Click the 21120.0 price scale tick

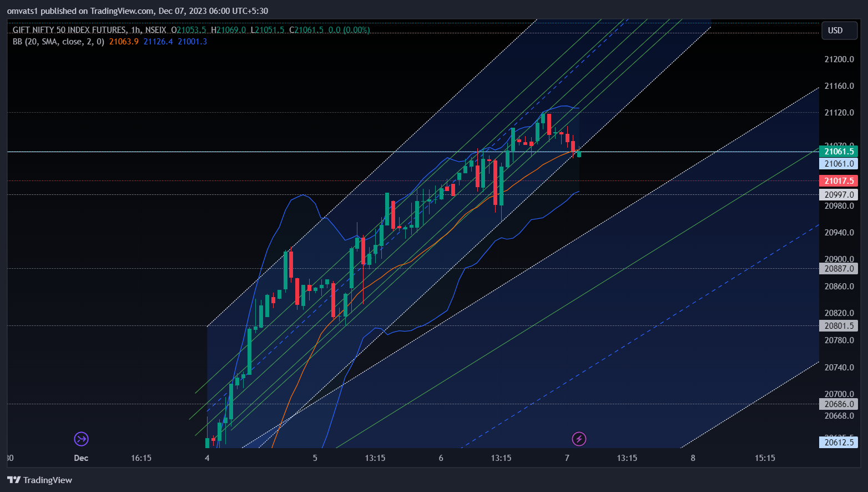[839, 113]
